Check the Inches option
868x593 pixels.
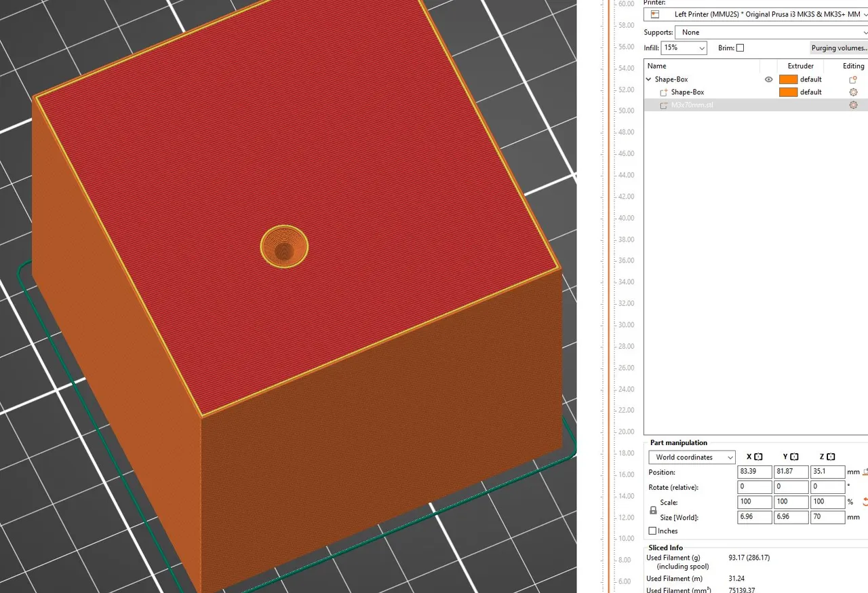(x=653, y=531)
